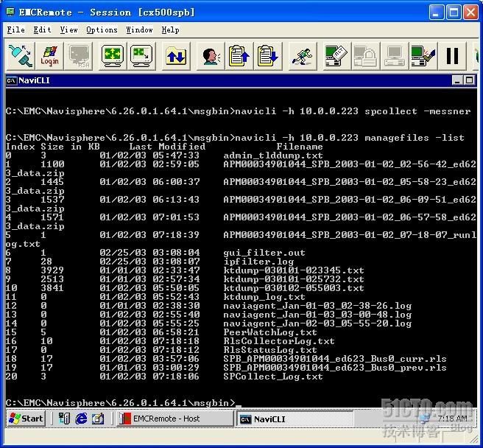483x448 pixels.
Task: Click admin_tlddump.txt filename
Action: [273, 155]
